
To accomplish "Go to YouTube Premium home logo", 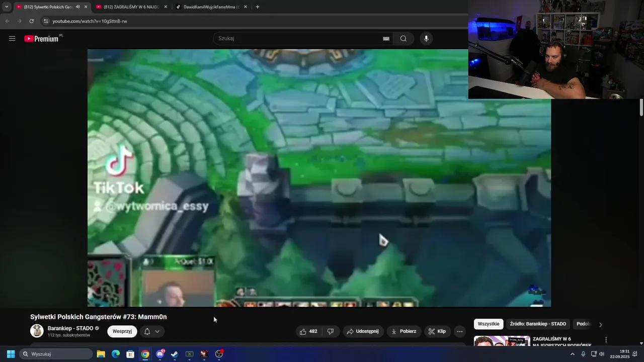I will coord(42,38).
